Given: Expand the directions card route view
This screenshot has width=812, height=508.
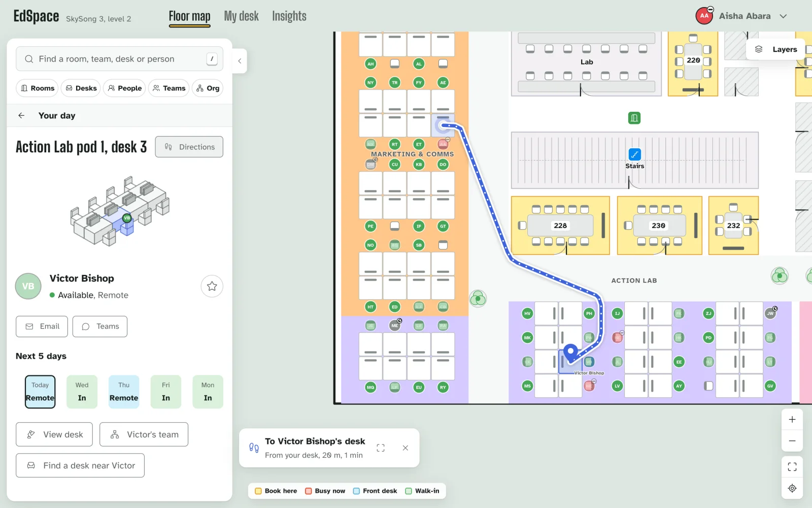Looking at the screenshot, I should tap(381, 448).
